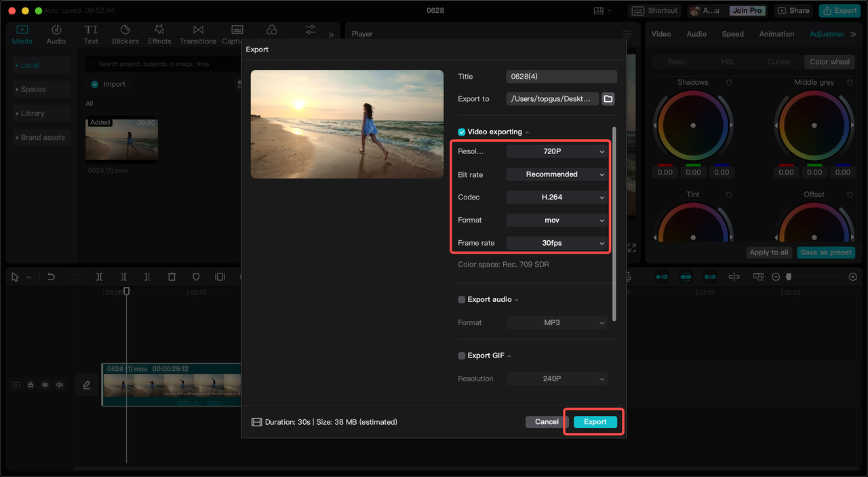Image resolution: width=868 pixels, height=477 pixels.
Task: Hide the video track using eye icon
Action: click(45, 385)
